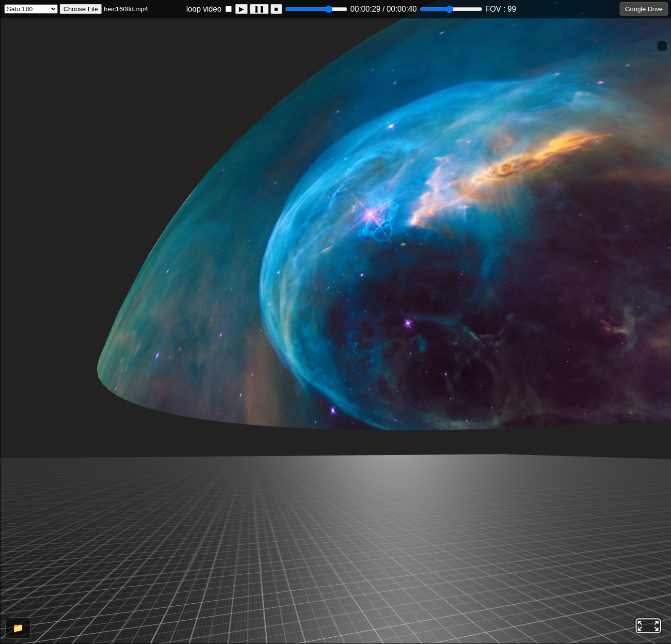Check the box next to loop video
Viewport: 671px width, 644px height.
[228, 9]
